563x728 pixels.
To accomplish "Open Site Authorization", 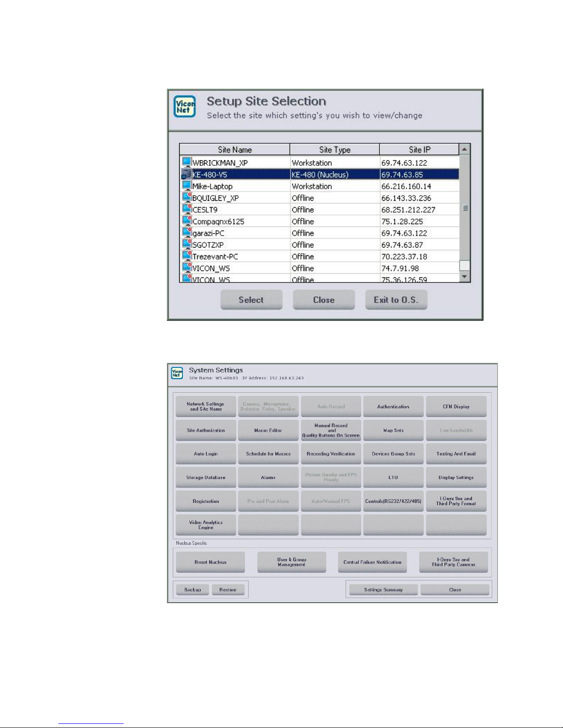I will tap(206, 430).
